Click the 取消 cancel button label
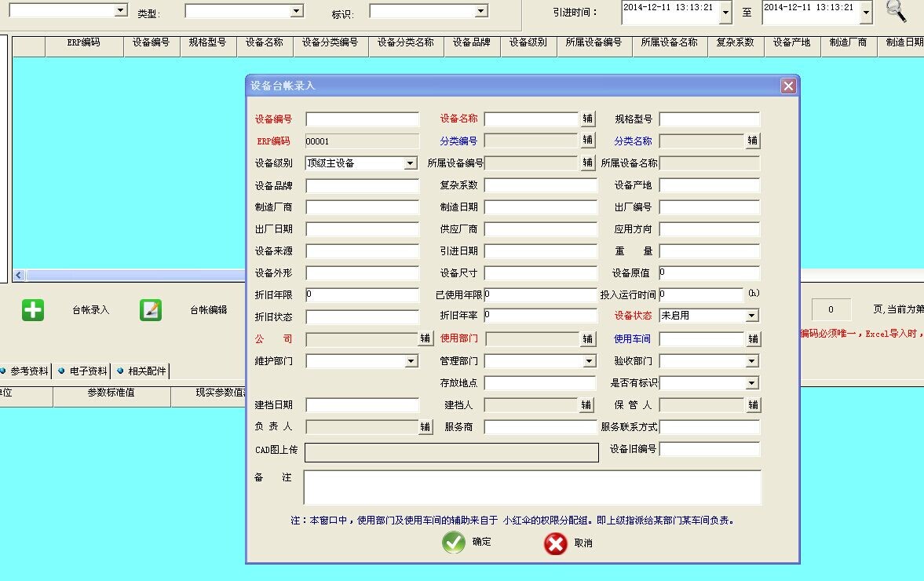 583,543
